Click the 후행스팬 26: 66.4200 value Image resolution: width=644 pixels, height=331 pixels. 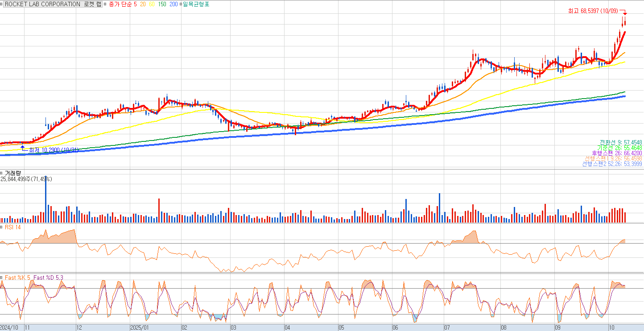pyautogui.click(x=617, y=153)
